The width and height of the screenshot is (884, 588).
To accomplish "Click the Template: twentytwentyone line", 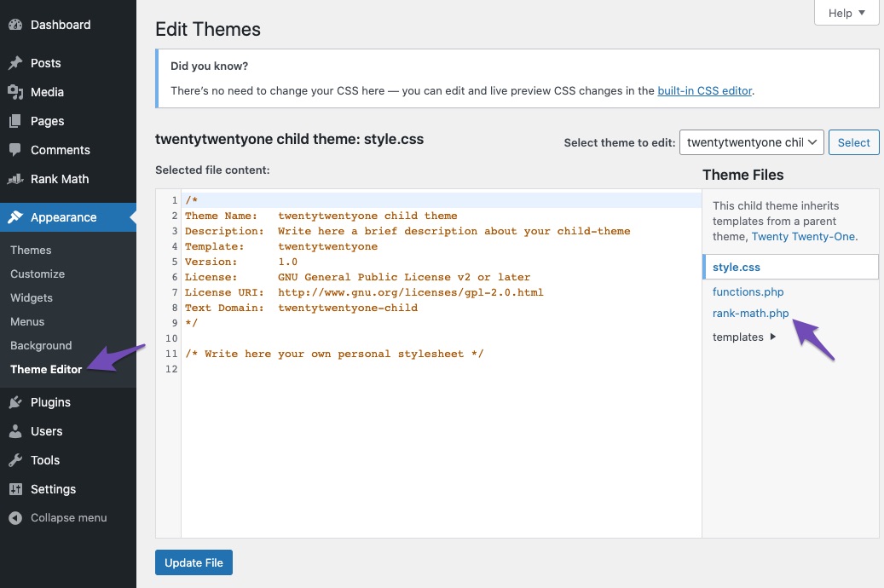I will [x=281, y=246].
